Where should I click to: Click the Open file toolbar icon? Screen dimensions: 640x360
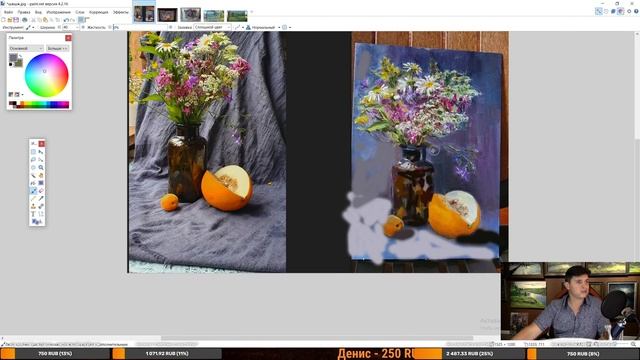tap(10, 20)
